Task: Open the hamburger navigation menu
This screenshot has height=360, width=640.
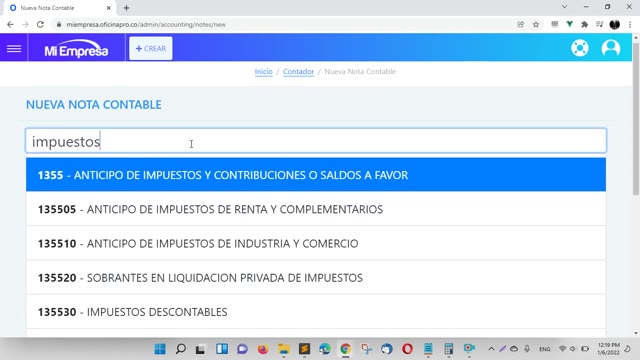Action: pos(14,49)
